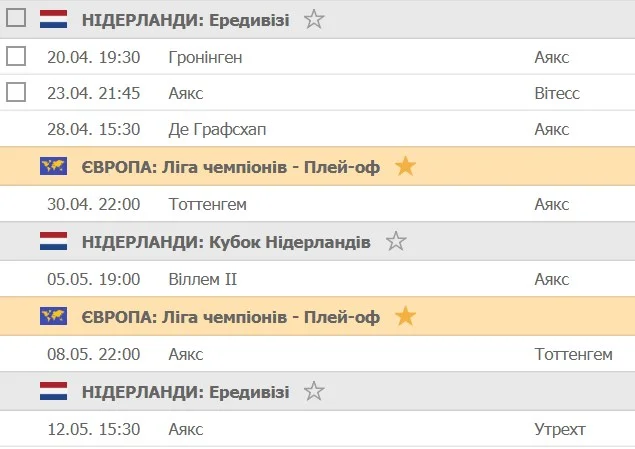
Task: Open the first ЄВРОПА: Ліга чемпіонів - Плей-оф link
Action: pos(231,167)
